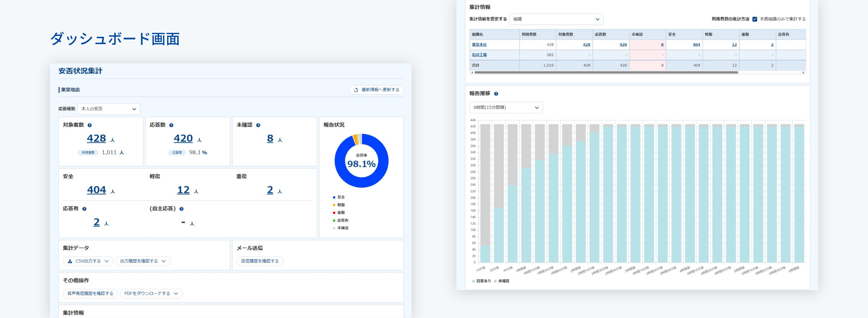Click the 582 cell in the 石川工場 row
The height and width of the screenshot is (318, 868).
538,55
